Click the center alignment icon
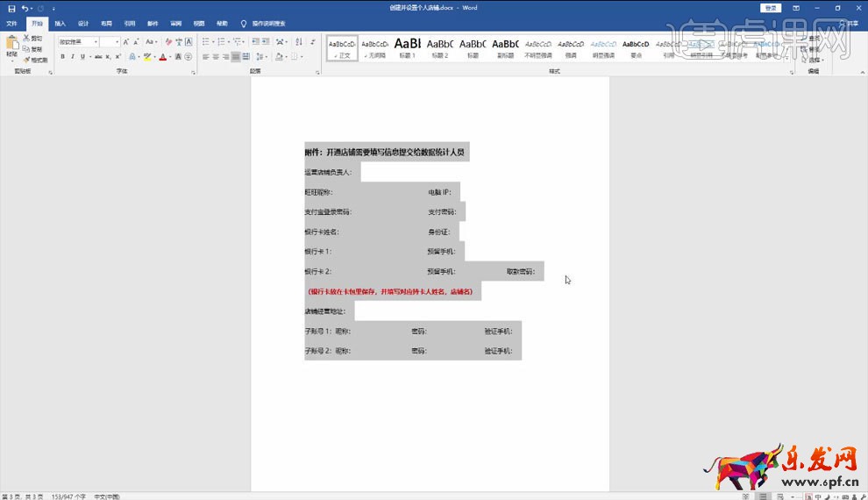The height and width of the screenshot is (500, 868). point(215,57)
